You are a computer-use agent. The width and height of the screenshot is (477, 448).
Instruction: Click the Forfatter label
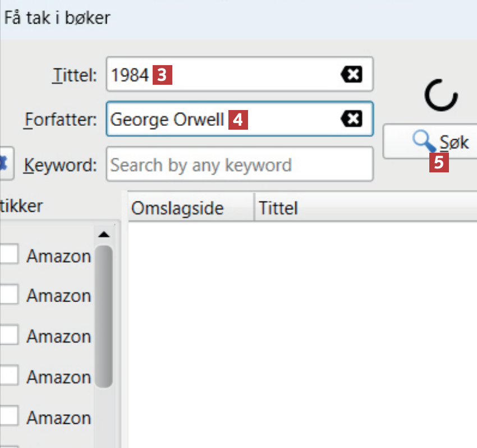[x=61, y=120]
